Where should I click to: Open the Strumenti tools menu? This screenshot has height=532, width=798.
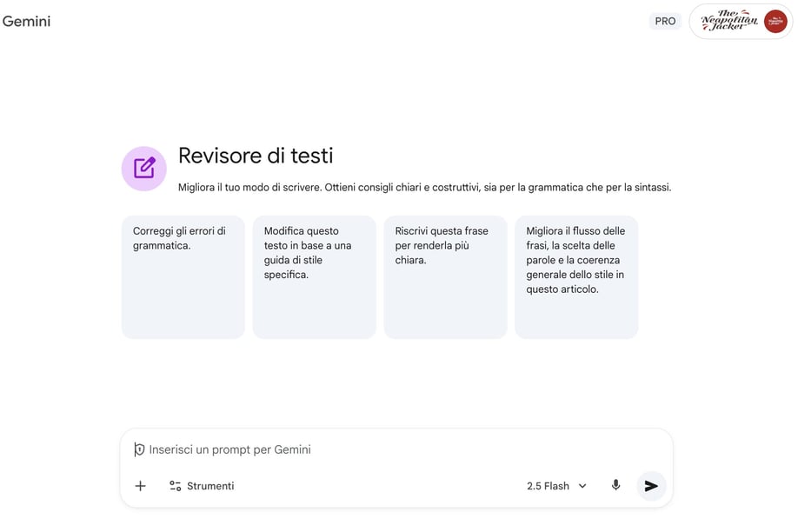(201, 485)
